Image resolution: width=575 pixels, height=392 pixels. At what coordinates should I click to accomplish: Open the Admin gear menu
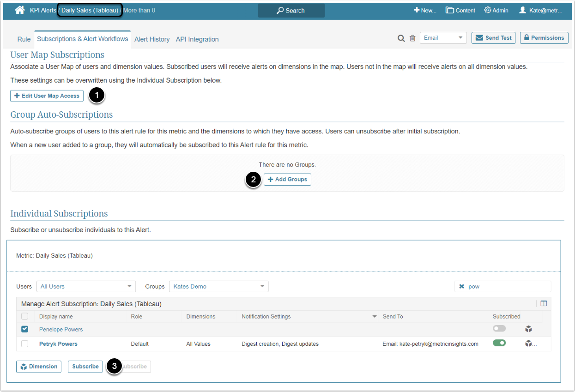(496, 10)
